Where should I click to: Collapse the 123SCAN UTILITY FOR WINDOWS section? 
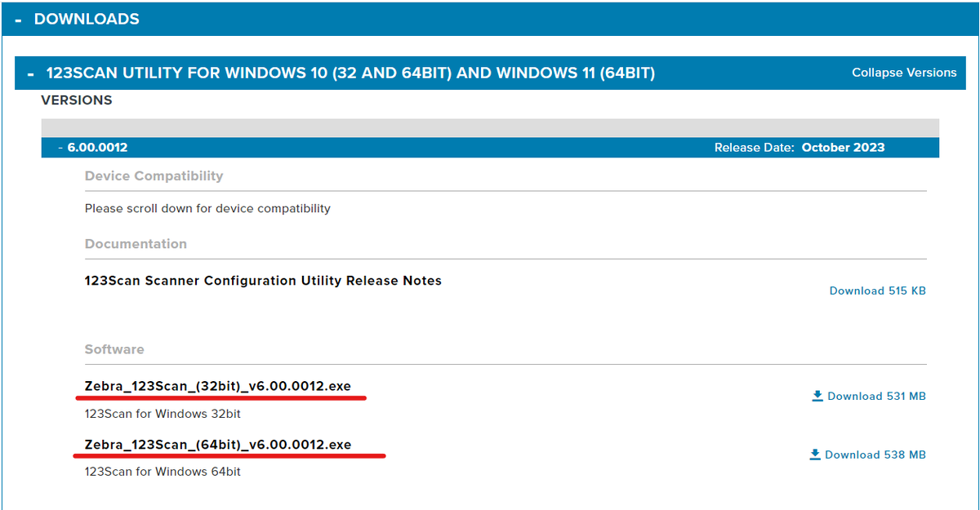[x=490, y=73]
